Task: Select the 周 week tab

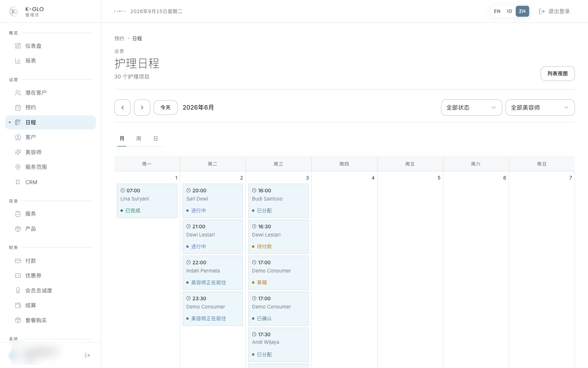Action: click(x=139, y=139)
